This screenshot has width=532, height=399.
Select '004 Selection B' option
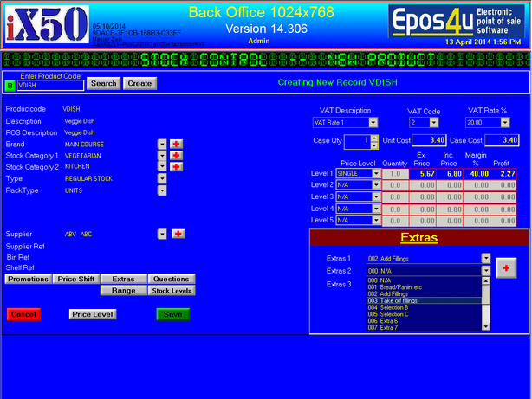coord(424,307)
